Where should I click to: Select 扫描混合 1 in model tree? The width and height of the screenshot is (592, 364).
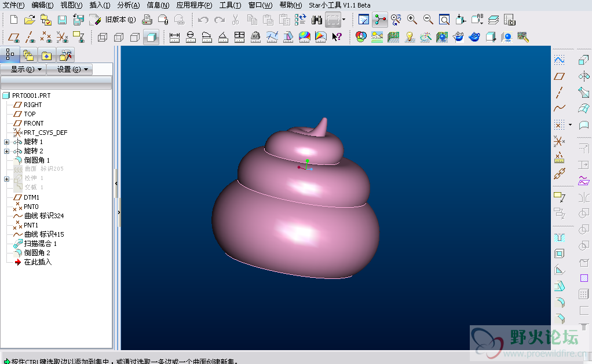point(40,244)
